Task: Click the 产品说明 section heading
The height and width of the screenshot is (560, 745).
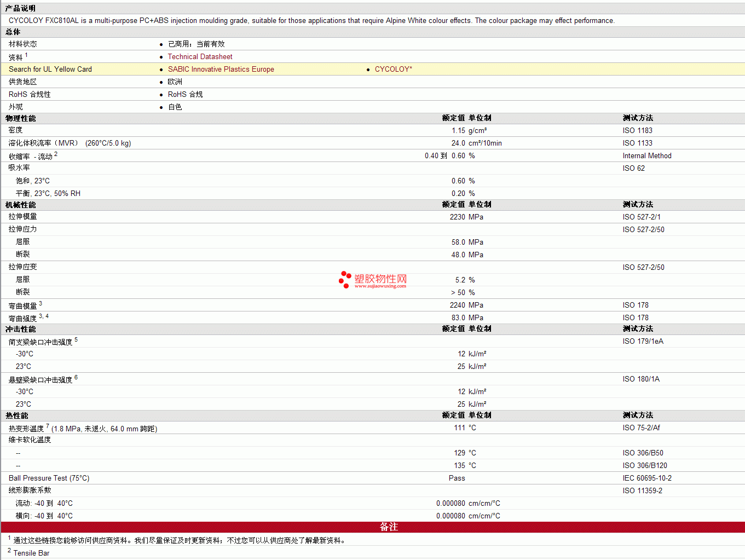Action: click(x=21, y=8)
